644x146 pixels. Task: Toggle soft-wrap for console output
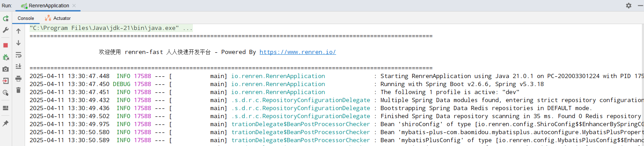(18, 55)
